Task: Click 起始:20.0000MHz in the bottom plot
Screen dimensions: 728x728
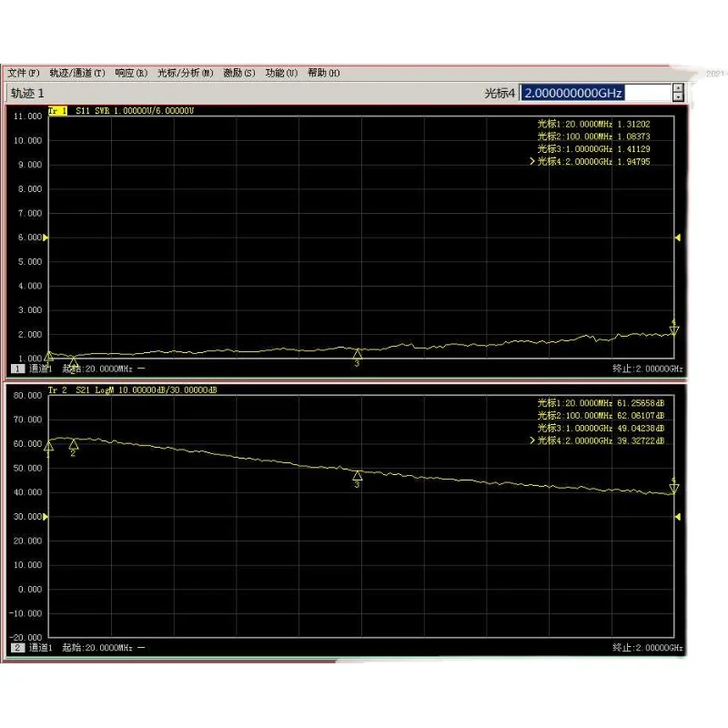Action: pos(97,648)
